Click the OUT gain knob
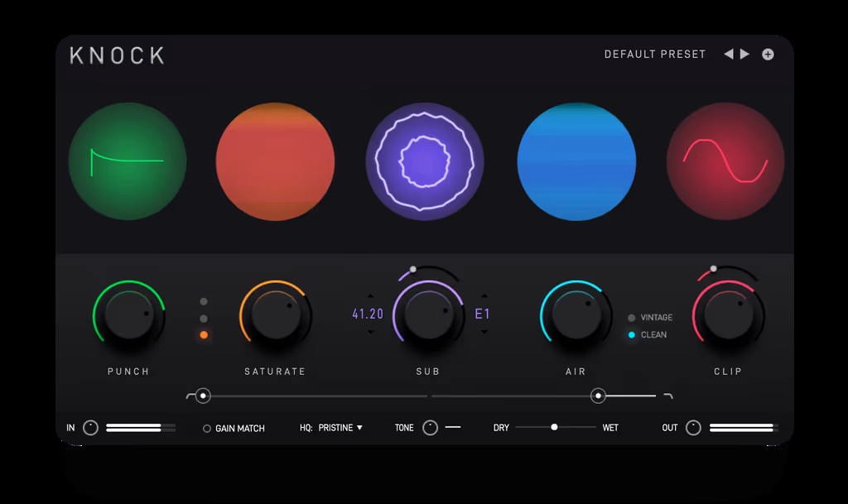Viewport: 848px width, 504px height. [693, 428]
